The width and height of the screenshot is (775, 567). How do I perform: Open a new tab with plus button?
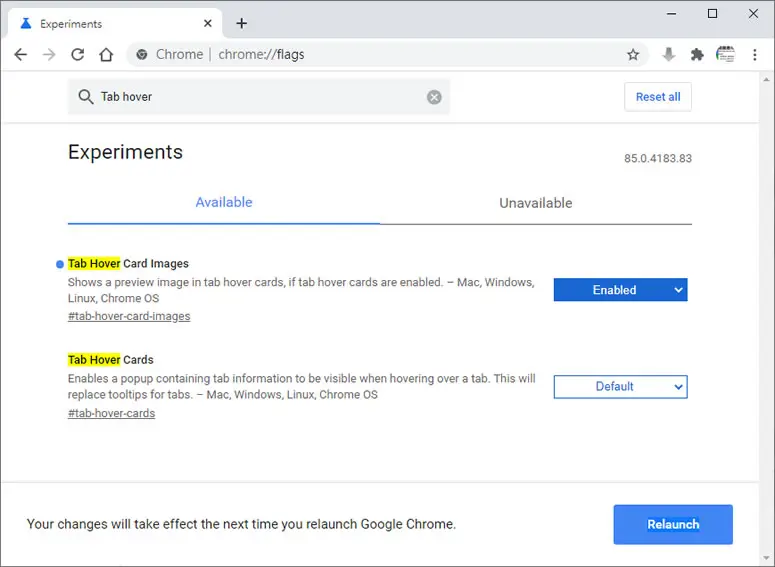[x=241, y=23]
